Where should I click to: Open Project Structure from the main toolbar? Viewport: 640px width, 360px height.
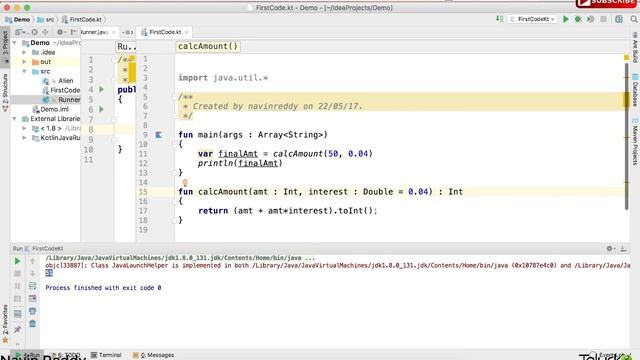pyautogui.click(x=619, y=19)
